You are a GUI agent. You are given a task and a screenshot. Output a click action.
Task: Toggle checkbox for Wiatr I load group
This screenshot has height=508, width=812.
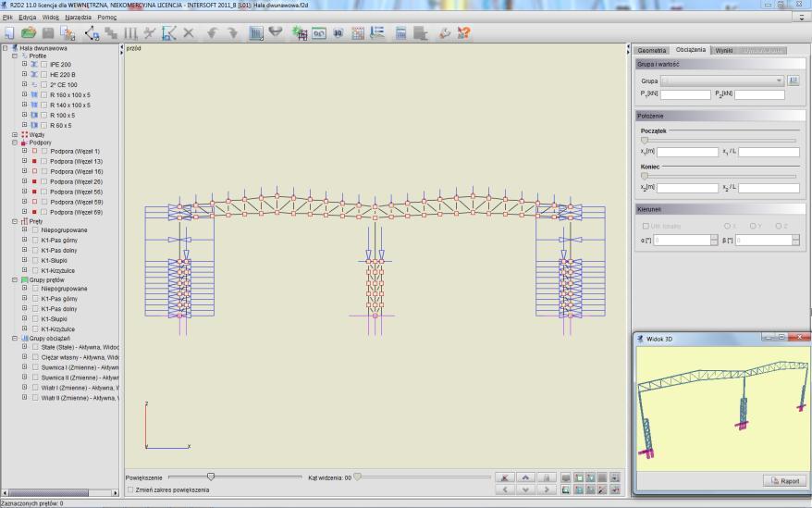coord(35,388)
